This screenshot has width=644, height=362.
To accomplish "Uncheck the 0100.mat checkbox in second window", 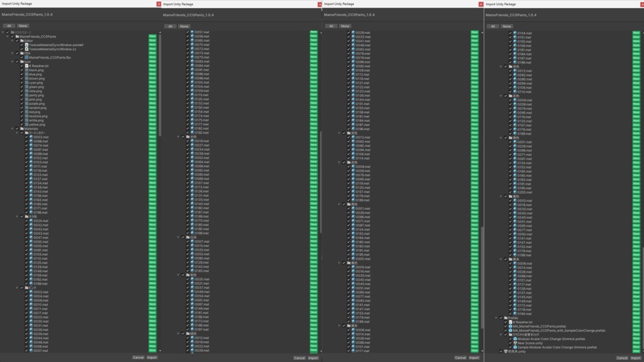I will pos(188,82).
